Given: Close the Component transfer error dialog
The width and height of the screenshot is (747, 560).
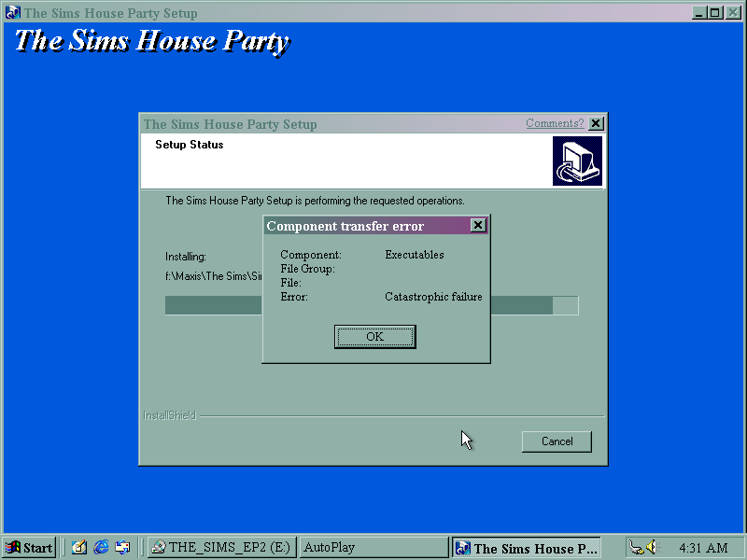Looking at the screenshot, I should click(x=478, y=226).
